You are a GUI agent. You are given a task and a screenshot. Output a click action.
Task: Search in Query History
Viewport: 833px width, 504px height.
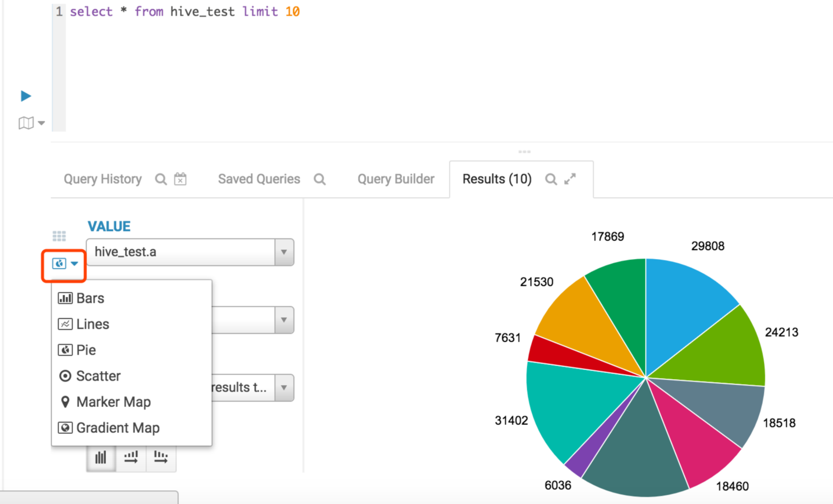(x=161, y=179)
